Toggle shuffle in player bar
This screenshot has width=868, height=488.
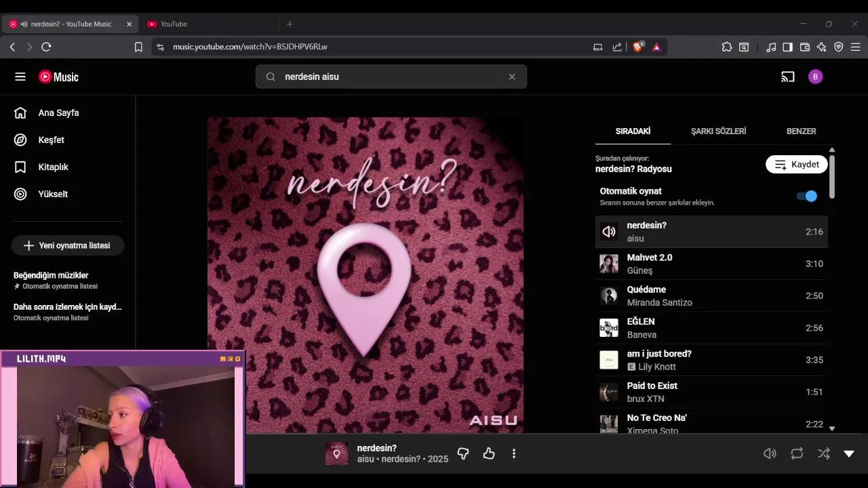[824, 453]
